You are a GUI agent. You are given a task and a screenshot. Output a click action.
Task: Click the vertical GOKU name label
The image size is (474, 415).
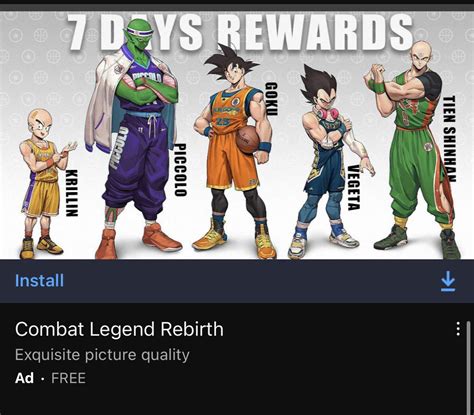point(271,99)
